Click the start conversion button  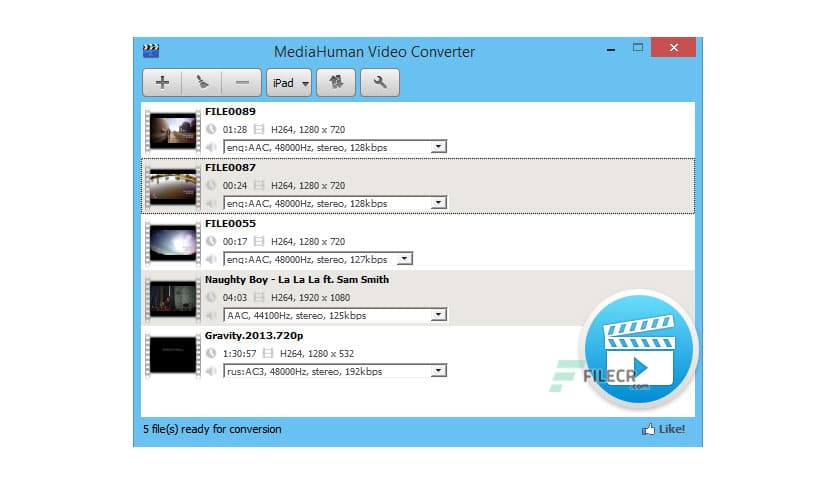coord(336,83)
